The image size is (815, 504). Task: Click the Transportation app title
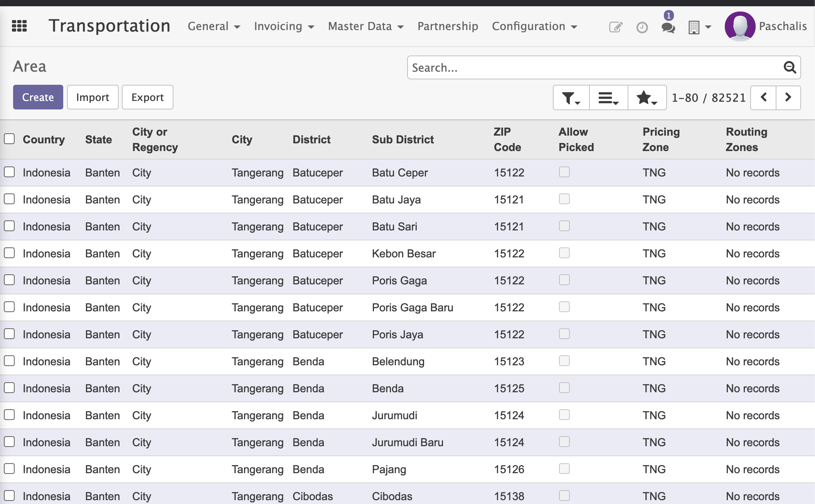click(x=109, y=26)
